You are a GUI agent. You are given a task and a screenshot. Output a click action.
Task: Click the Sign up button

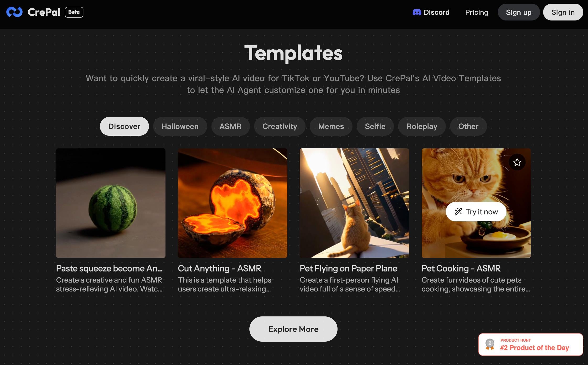[518, 12]
